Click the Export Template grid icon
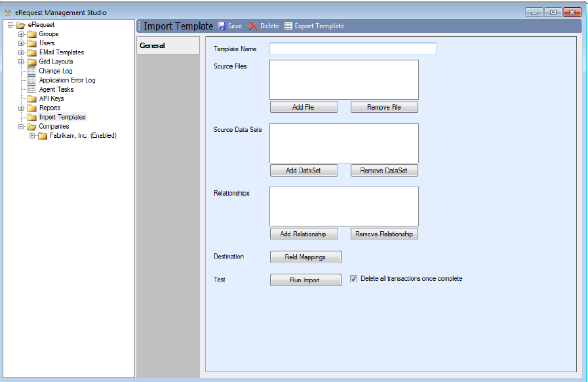The image size is (588, 382). pyautogui.click(x=288, y=26)
